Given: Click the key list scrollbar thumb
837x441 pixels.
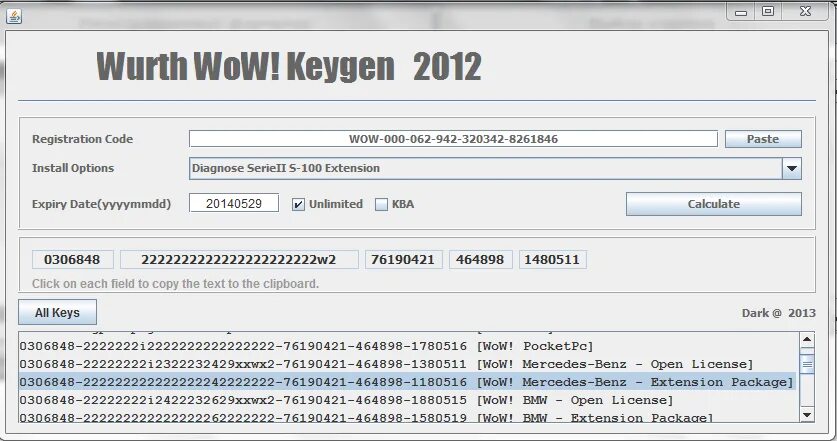Looking at the screenshot, I should point(807,364).
